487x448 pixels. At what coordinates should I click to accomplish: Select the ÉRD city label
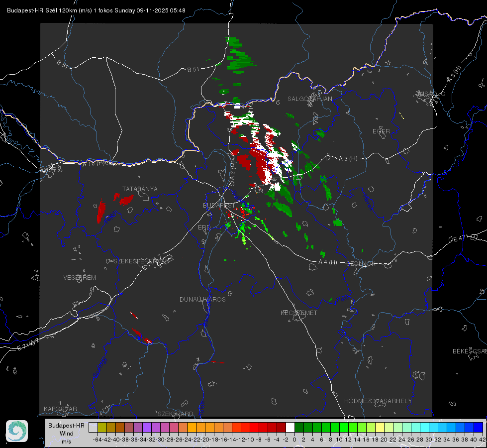[204, 227]
